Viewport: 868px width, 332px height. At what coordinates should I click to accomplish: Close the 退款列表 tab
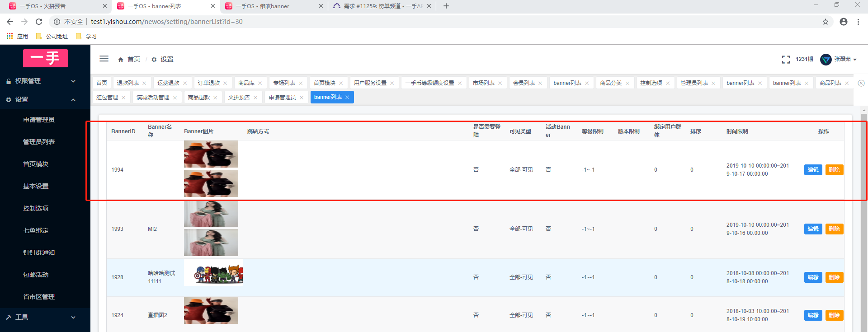coord(144,83)
